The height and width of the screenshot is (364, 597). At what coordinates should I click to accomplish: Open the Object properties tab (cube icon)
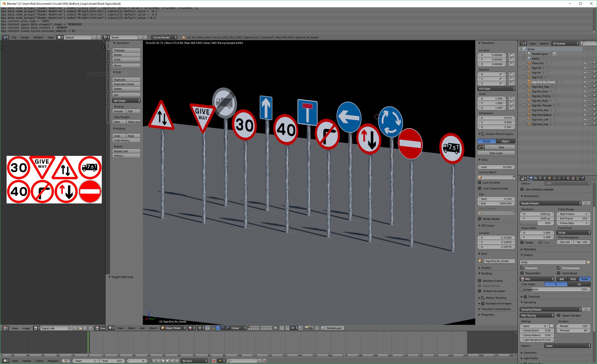click(x=550, y=179)
